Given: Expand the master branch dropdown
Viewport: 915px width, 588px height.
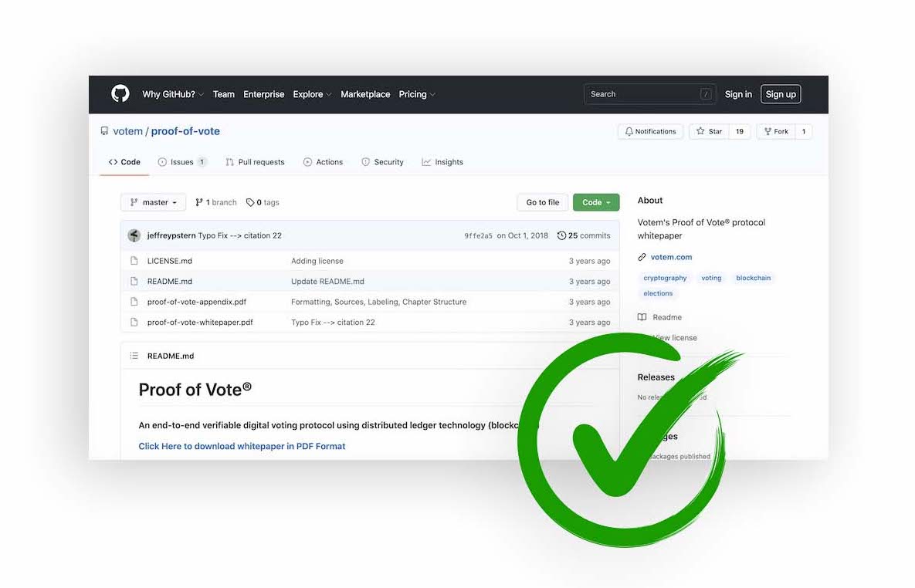Looking at the screenshot, I should [x=153, y=202].
